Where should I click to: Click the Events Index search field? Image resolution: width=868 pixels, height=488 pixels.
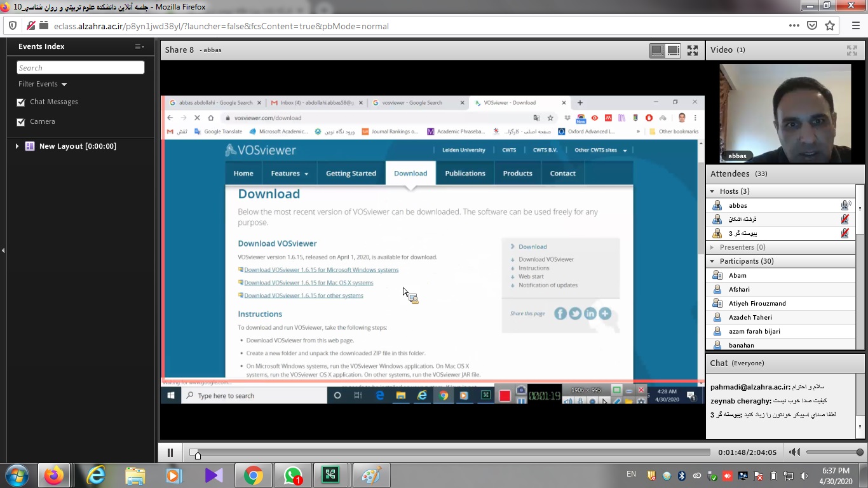(x=81, y=67)
